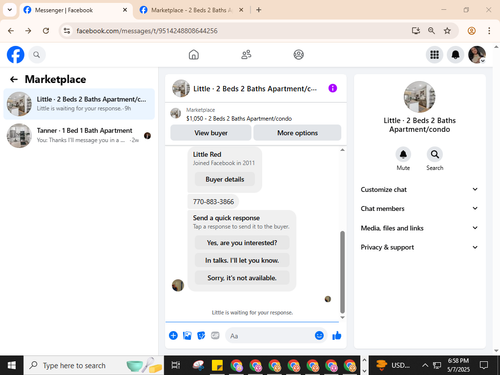500x375 pixels.
Task: Send quick reply 'Sorry, it's not available.'
Action: (242, 278)
